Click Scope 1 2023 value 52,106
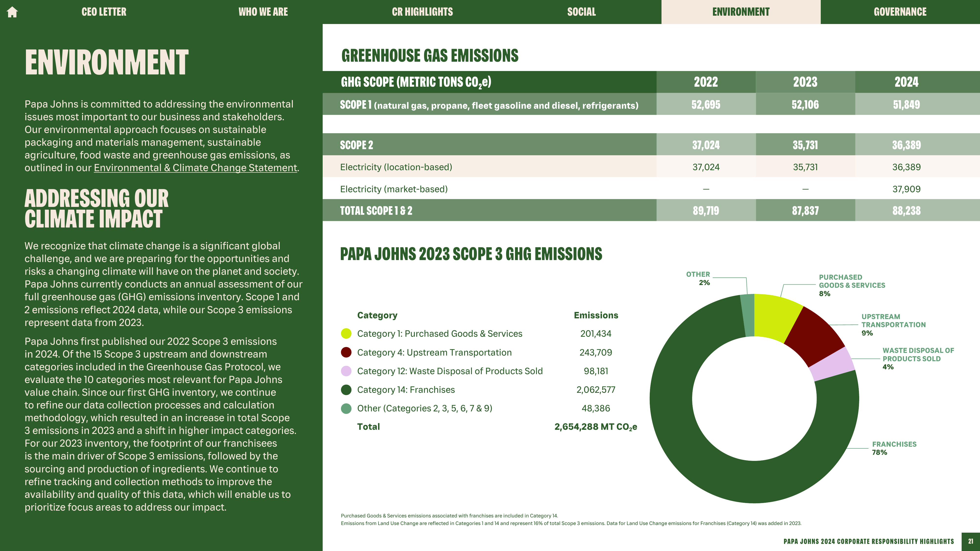Screen dimensions: 980x551 805,105
